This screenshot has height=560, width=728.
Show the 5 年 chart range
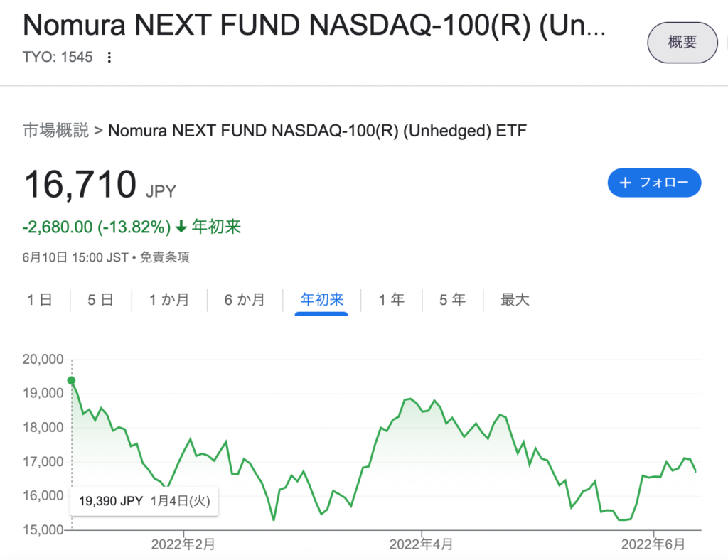tap(452, 300)
